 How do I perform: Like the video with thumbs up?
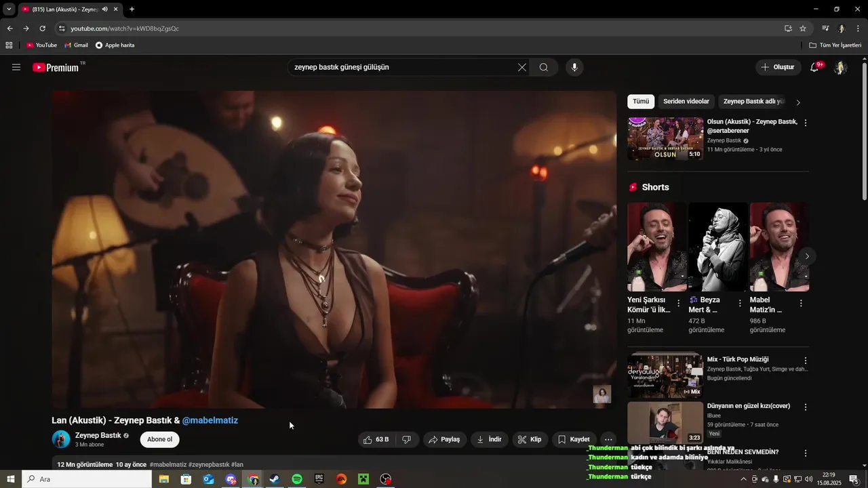[x=376, y=439]
